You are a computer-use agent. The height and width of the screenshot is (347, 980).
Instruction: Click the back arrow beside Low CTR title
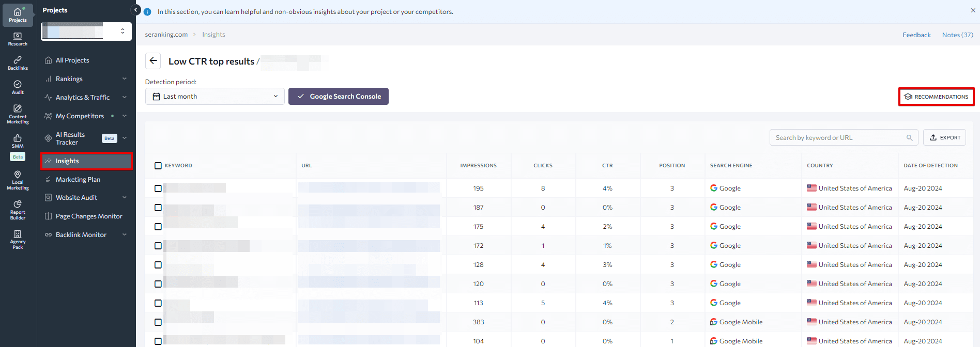[153, 61]
